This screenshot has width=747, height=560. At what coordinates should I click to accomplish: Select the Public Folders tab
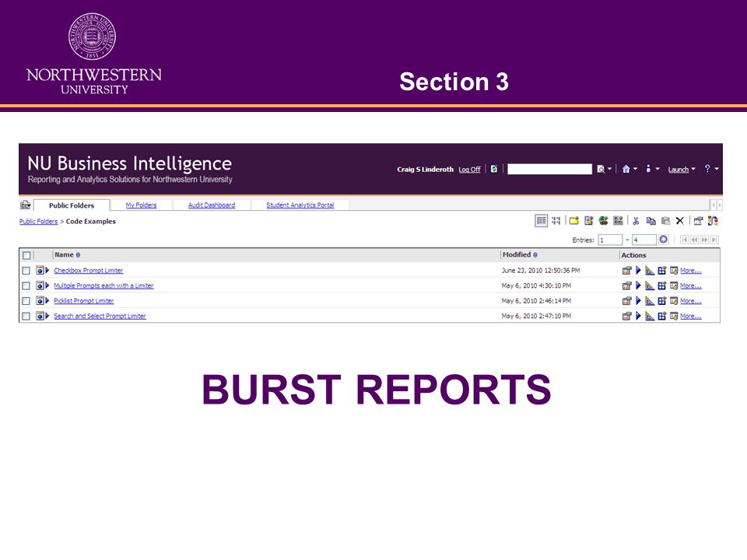point(72,205)
